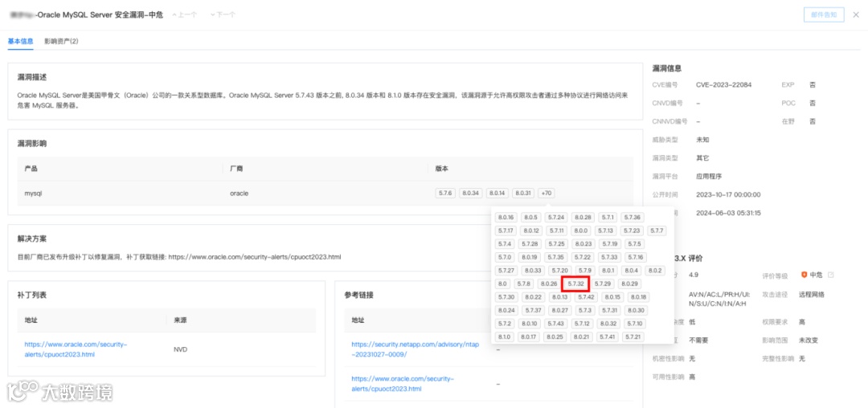
Task: Click the 8.0.28 version tag
Action: tap(583, 218)
